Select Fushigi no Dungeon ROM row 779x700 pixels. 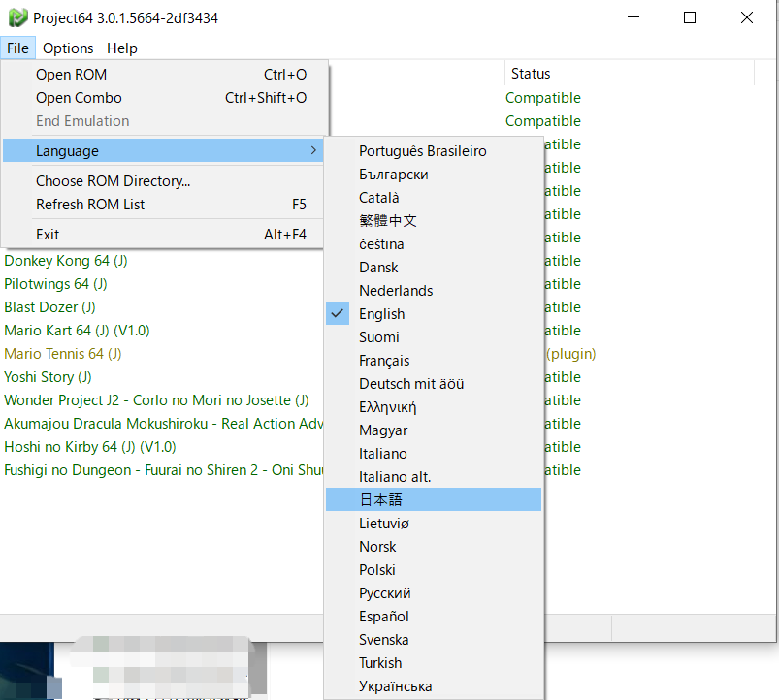pyautogui.click(x=163, y=470)
